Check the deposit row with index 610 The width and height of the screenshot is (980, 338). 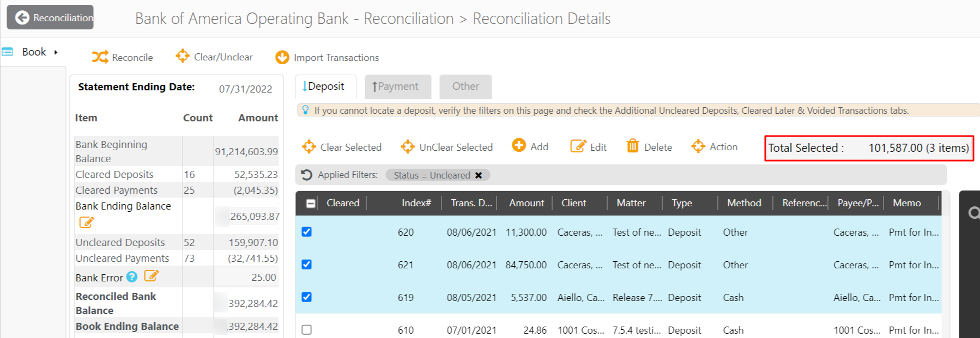[x=307, y=330]
